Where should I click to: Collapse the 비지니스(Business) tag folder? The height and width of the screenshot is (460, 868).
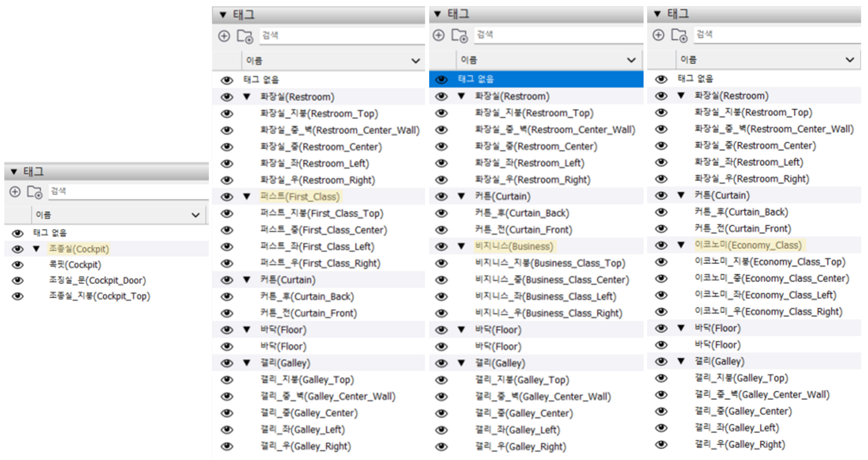point(461,246)
